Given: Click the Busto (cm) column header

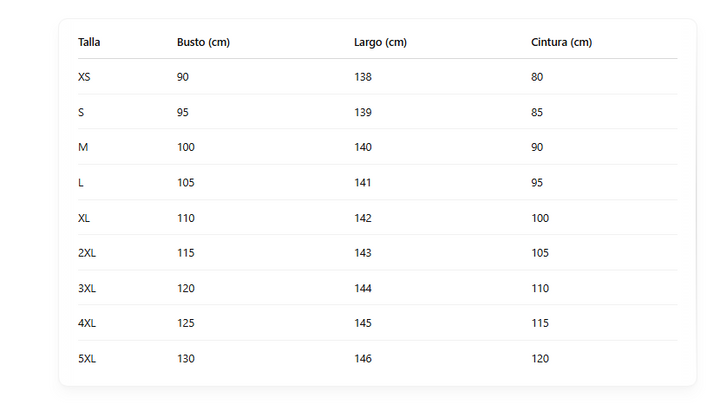Looking at the screenshot, I should tap(203, 42).
